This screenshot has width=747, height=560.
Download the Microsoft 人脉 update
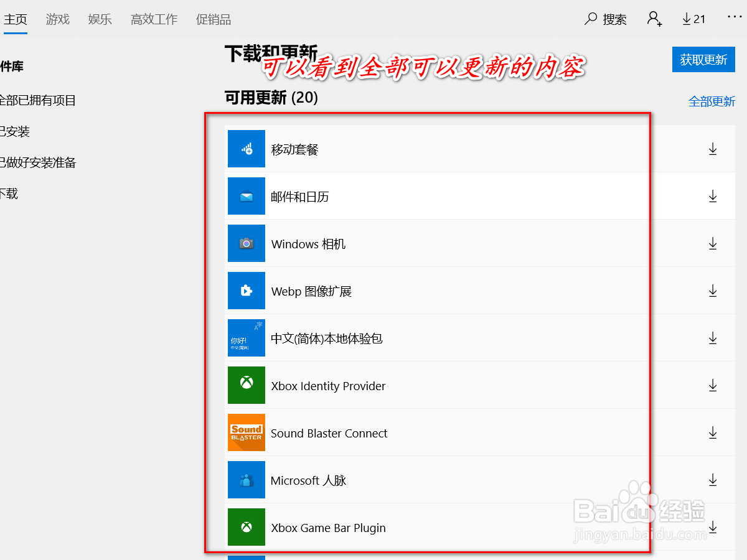(712, 480)
